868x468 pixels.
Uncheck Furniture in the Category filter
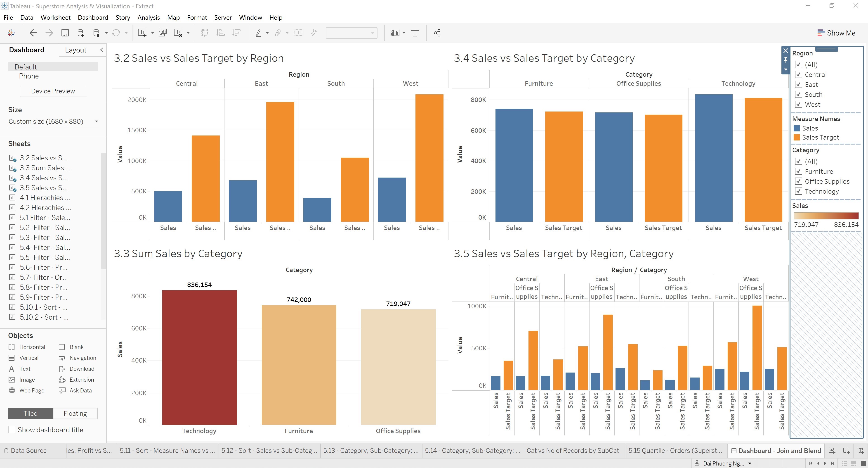(x=799, y=171)
